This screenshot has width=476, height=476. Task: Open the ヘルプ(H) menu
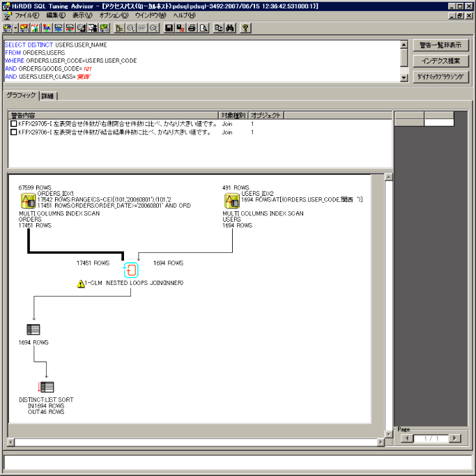click(x=184, y=15)
